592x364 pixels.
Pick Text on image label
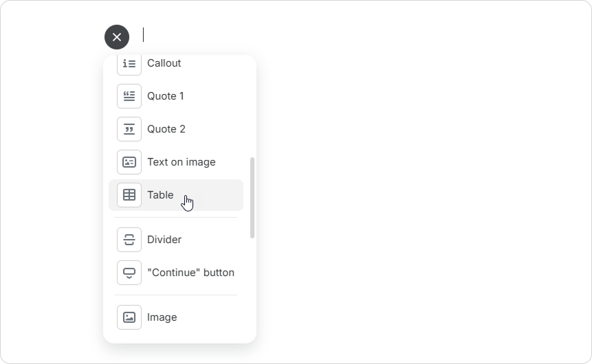(x=182, y=162)
